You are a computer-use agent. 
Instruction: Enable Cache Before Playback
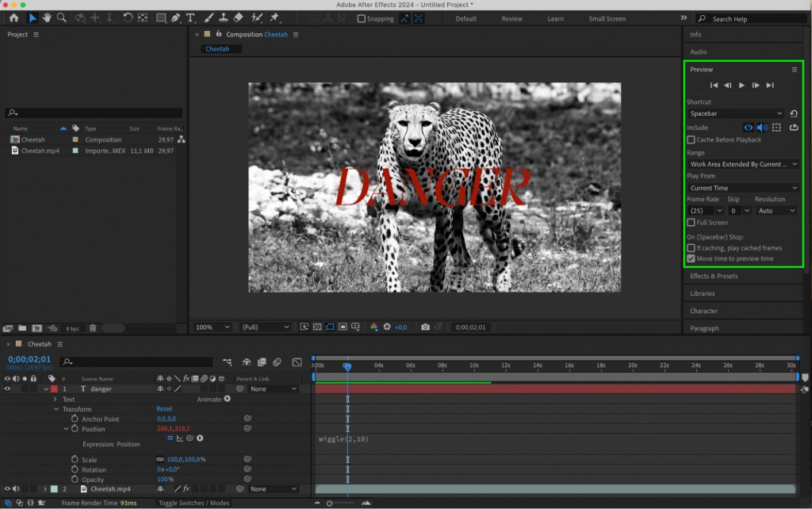pyautogui.click(x=691, y=140)
